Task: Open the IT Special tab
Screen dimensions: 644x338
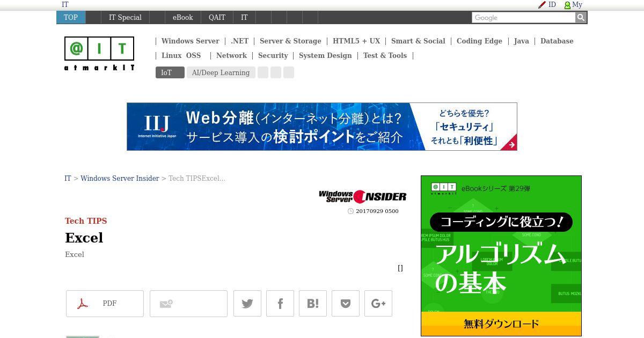Action: 125,17
